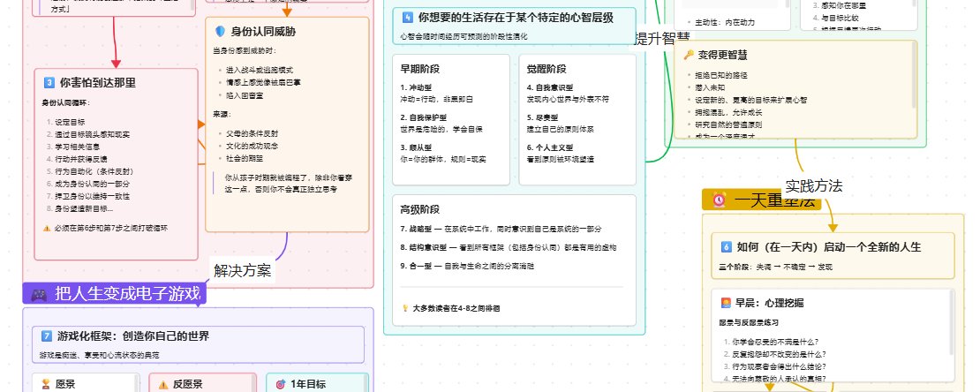
Task: Select the 实践方法 connector label
Action: (x=814, y=185)
